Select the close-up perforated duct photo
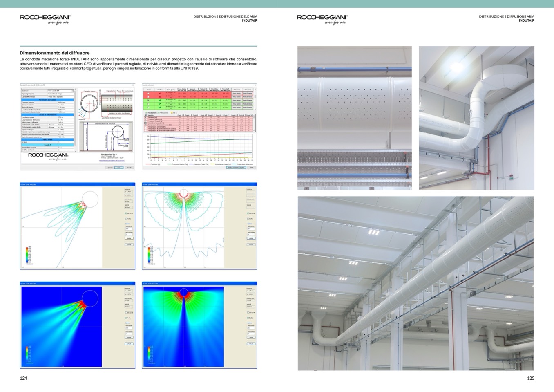The width and height of the screenshot is (554, 392). click(x=354, y=118)
